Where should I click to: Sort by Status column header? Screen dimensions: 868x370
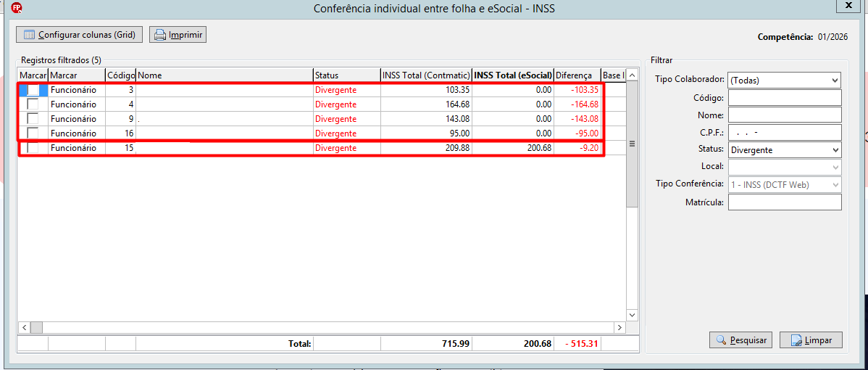tap(346, 75)
